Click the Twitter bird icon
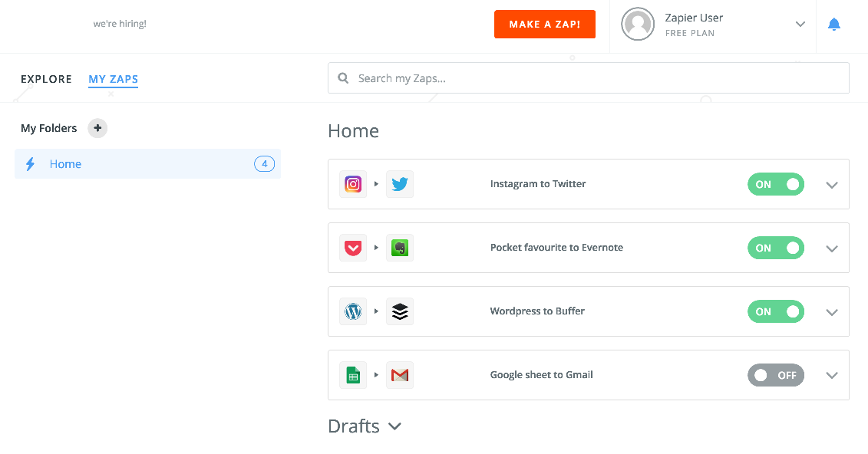Screen dimensions: 868x454 tap(400, 184)
